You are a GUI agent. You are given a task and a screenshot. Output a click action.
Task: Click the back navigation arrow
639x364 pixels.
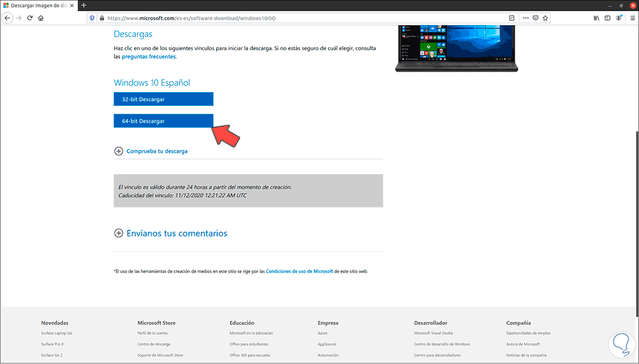pos(7,18)
